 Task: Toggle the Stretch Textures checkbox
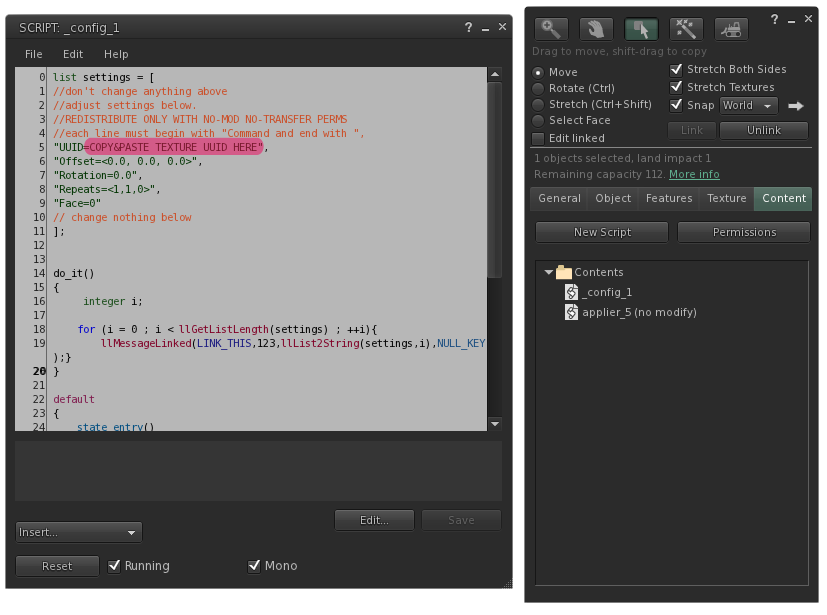point(677,87)
